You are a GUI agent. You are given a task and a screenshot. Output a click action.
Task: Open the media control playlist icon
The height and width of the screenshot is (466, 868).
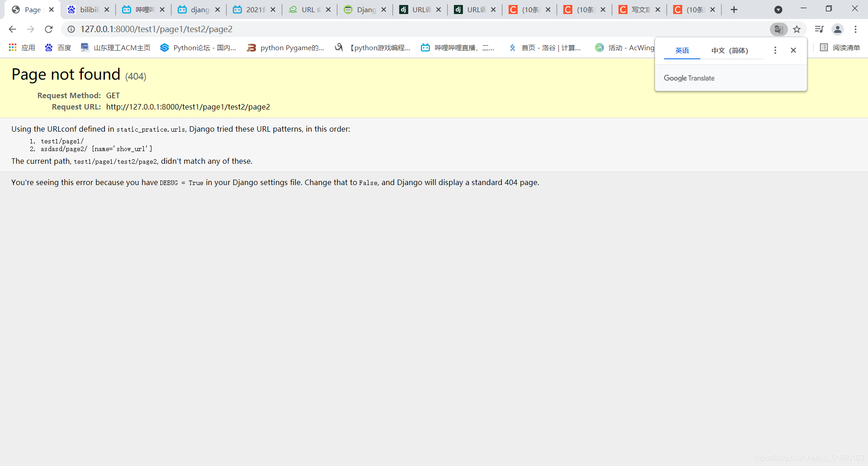pyautogui.click(x=819, y=29)
